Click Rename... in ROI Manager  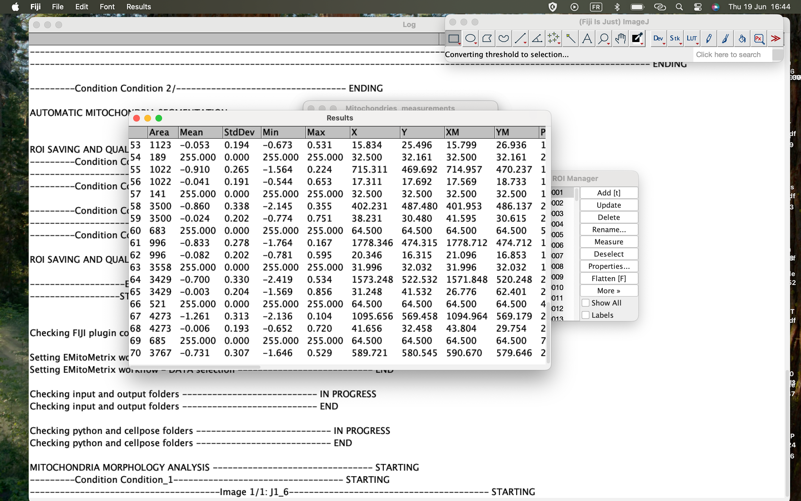(608, 229)
